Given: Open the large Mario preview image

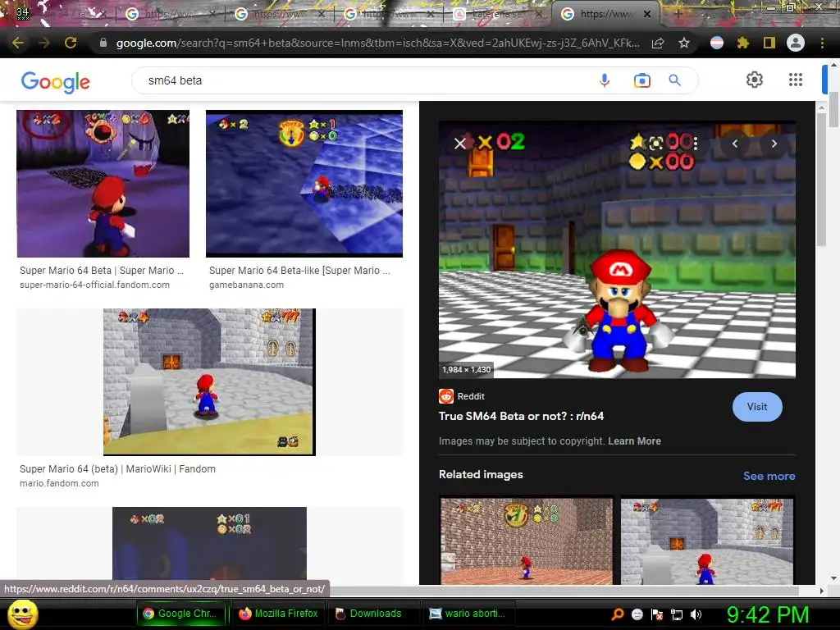Looking at the screenshot, I should pyautogui.click(x=617, y=249).
